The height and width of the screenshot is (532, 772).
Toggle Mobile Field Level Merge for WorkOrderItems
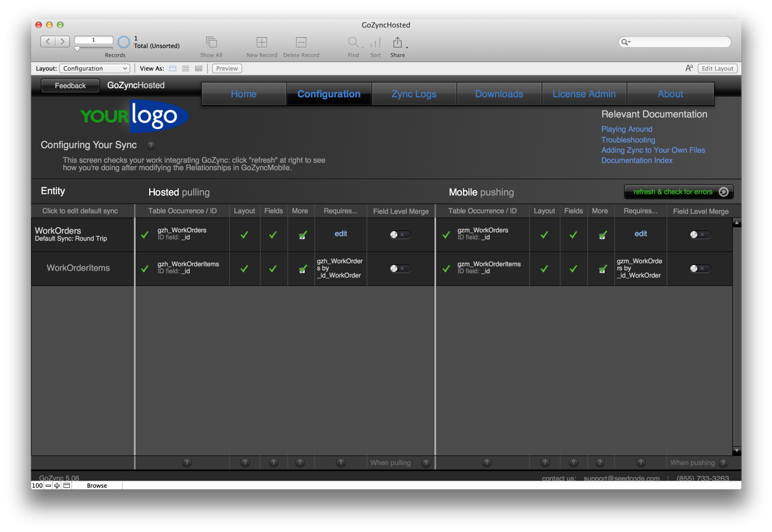700,269
